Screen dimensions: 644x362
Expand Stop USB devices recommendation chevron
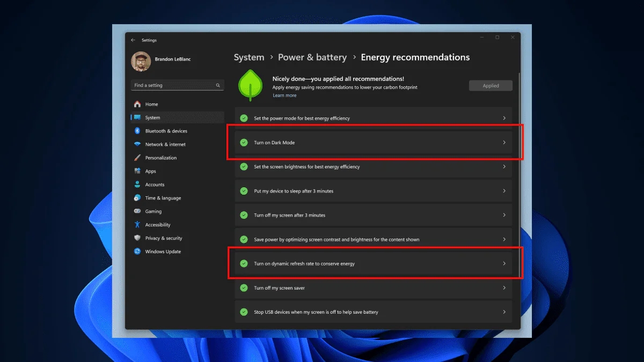[504, 312]
